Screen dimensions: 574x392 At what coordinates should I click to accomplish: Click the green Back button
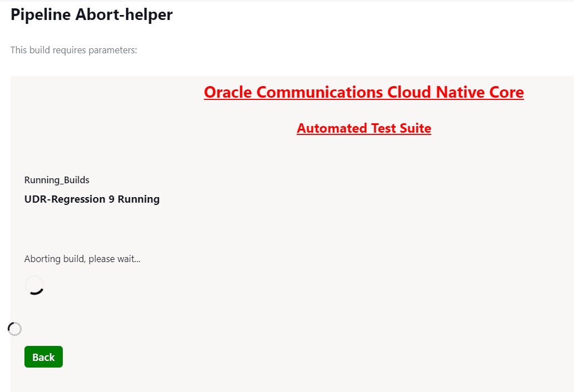pyautogui.click(x=43, y=356)
